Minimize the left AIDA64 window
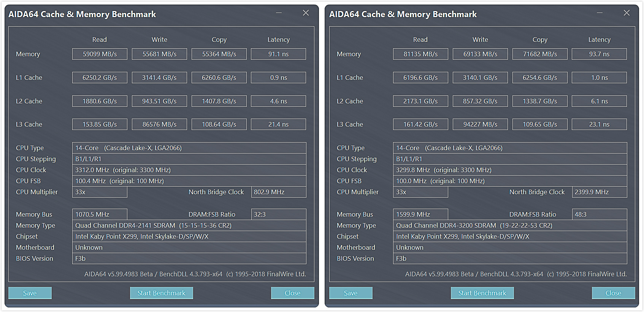This screenshot has width=644, height=312. (x=279, y=13)
